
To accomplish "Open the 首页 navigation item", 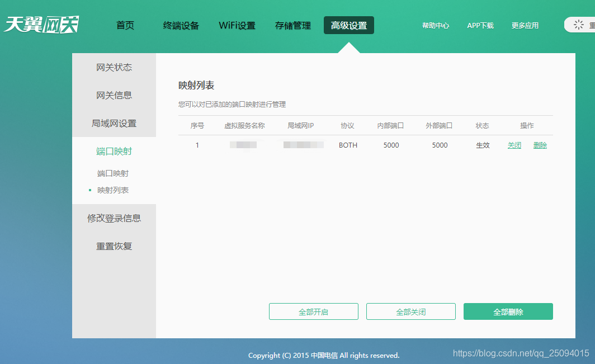I will (124, 25).
